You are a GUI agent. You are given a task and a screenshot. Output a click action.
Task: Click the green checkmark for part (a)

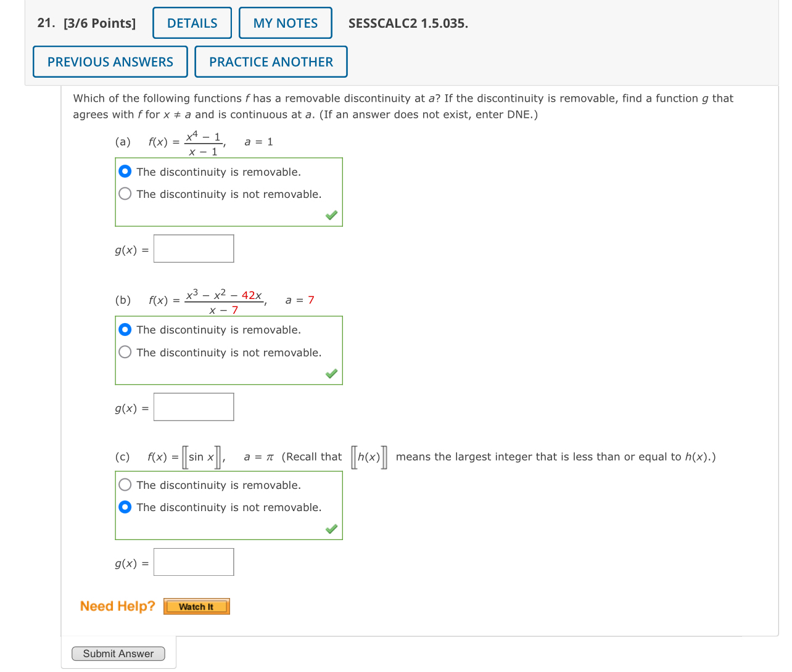click(331, 215)
